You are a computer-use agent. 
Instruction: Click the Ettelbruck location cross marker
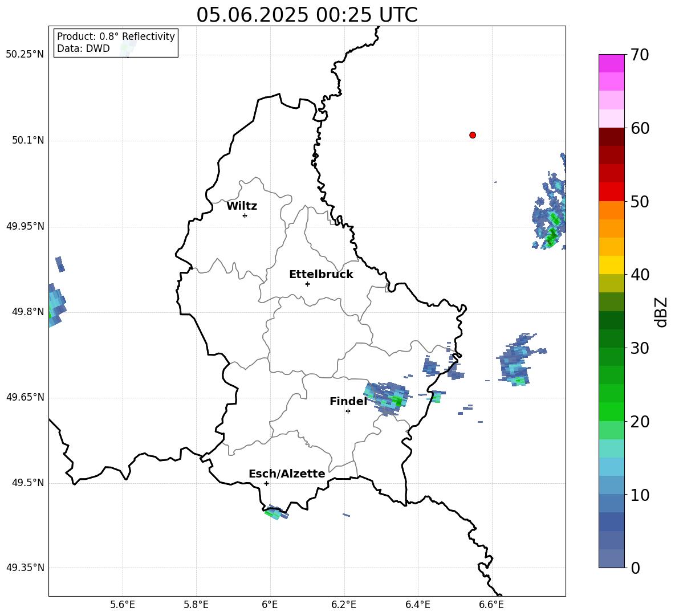tap(307, 284)
